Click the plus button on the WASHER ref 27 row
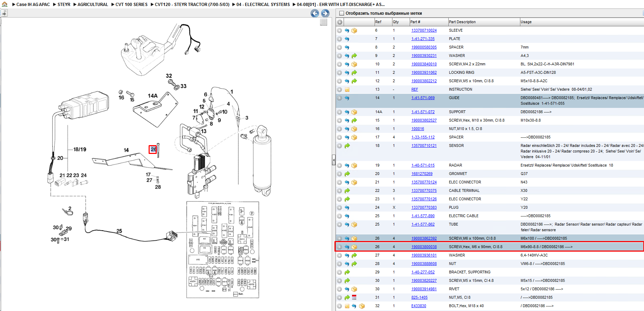Image resolution: width=644 pixels, height=311 pixels. [339, 255]
